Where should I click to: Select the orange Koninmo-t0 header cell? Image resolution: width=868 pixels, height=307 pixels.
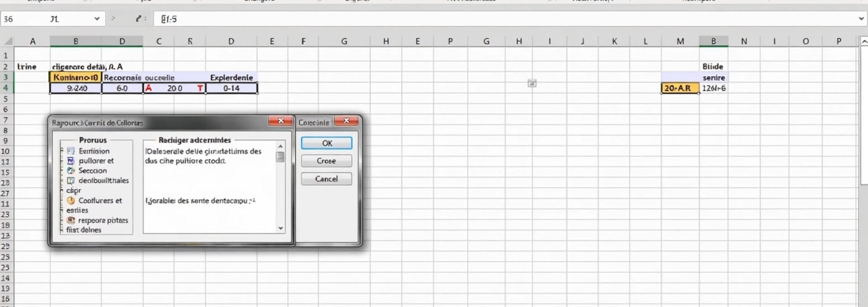point(75,77)
